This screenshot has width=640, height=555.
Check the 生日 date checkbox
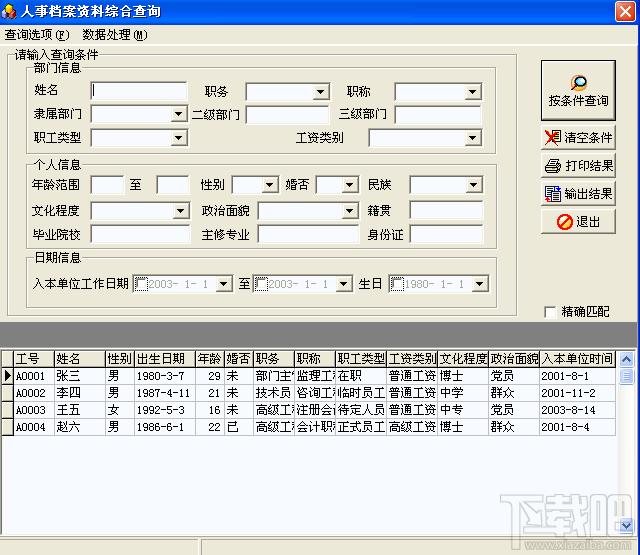point(397,284)
